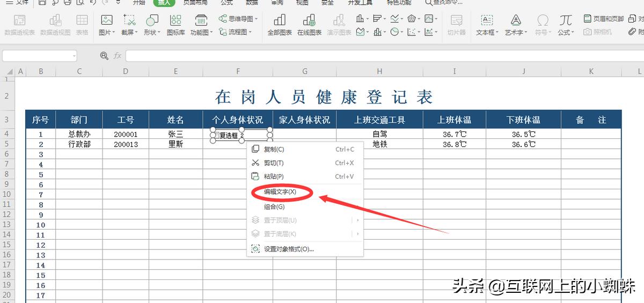Select column header H
This screenshot has height=303, width=644.
[379, 71]
